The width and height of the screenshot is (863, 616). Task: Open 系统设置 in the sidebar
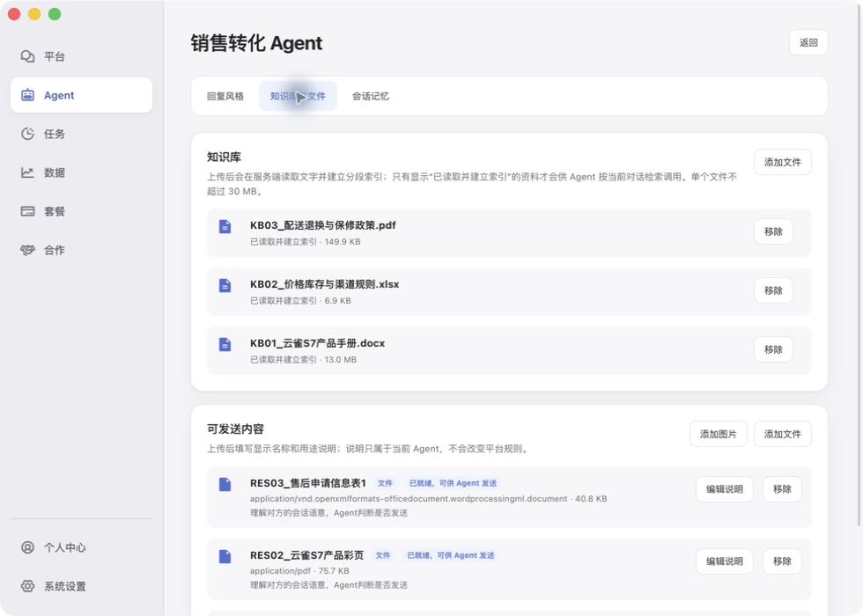click(81, 586)
